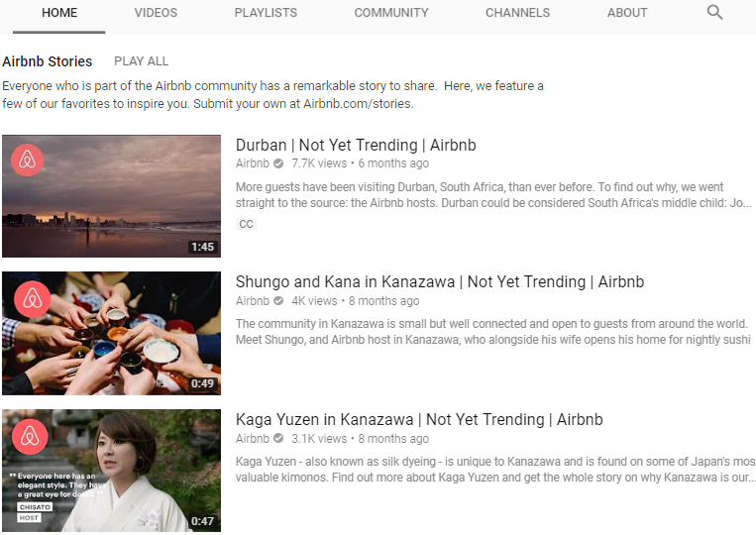756x535 pixels.
Task: Click '7.7K views' text on Durban video
Action: pos(319,163)
